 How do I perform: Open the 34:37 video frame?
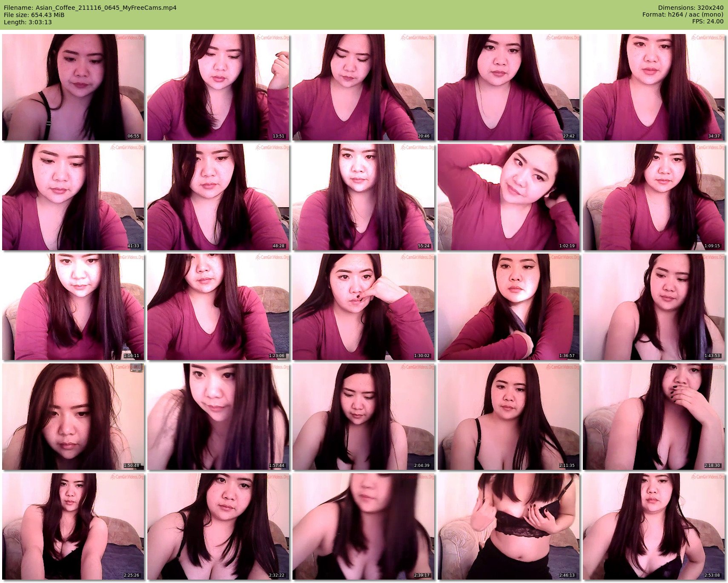pyautogui.click(x=654, y=87)
